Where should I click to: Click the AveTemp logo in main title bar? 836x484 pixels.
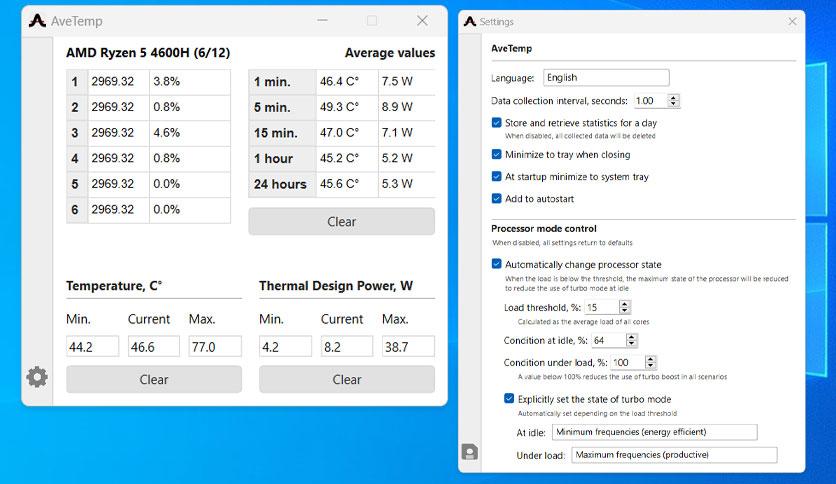coord(37,21)
